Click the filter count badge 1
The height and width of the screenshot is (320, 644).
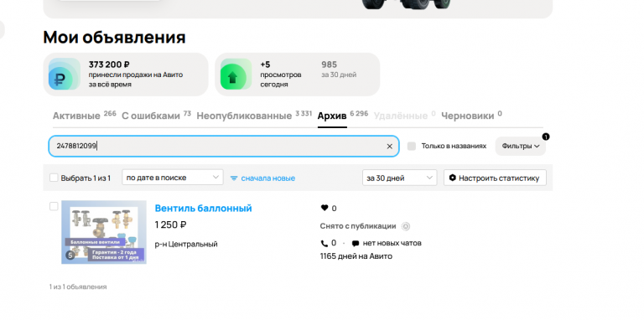[545, 137]
